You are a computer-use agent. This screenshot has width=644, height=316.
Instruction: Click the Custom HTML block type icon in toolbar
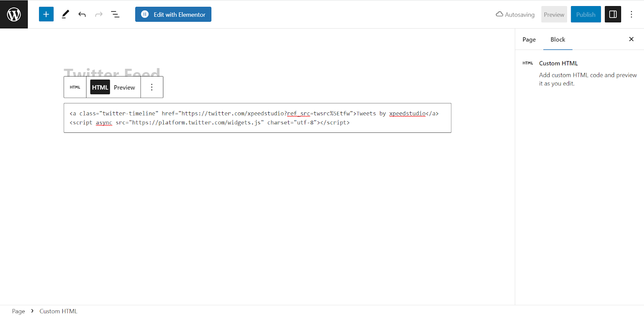coord(75,87)
